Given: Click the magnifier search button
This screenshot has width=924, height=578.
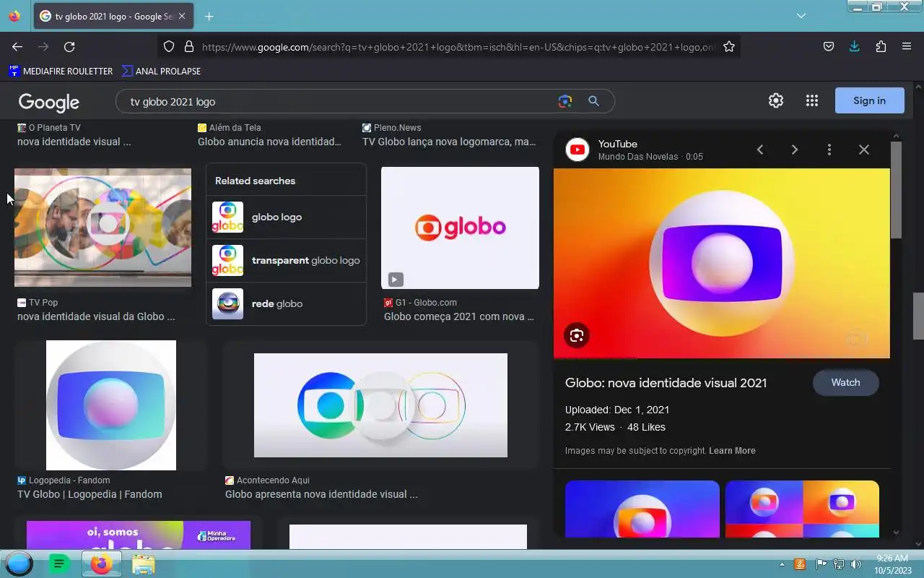Looking at the screenshot, I should pyautogui.click(x=593, y=101).
